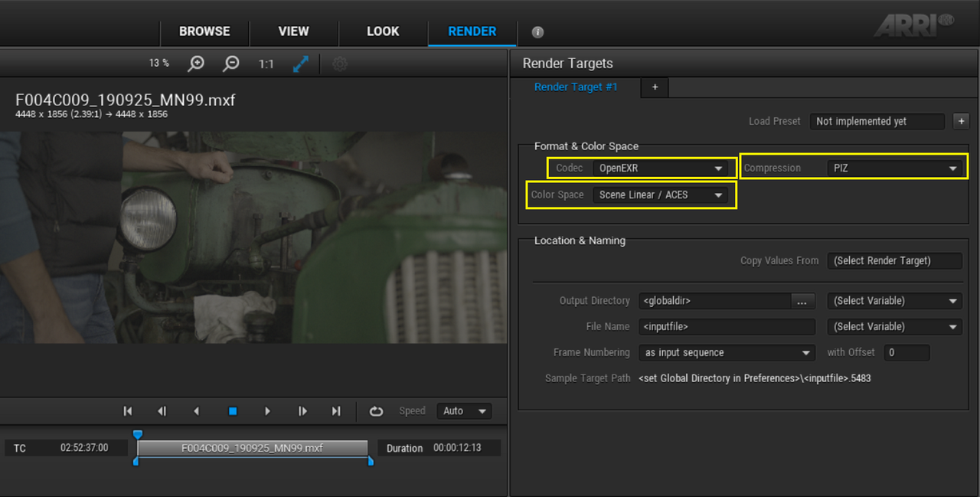Open the Codec dropdown showing OpenEXR

(661, 168)
